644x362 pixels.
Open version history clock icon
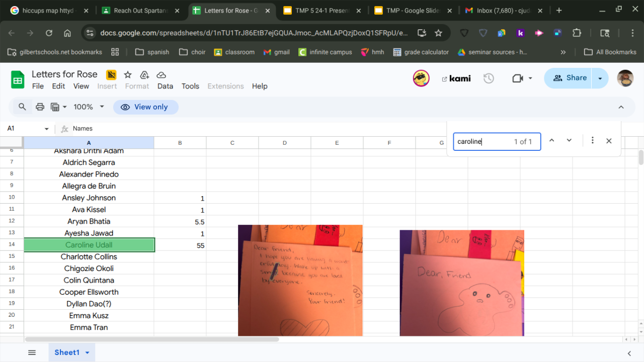(489, 78)
